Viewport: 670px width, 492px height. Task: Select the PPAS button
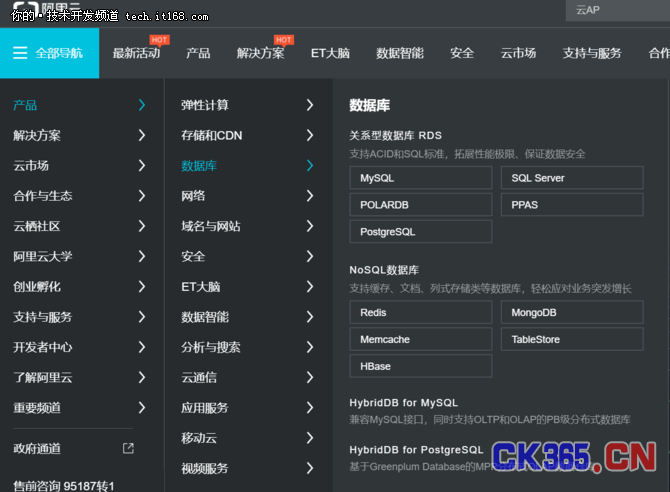(572, 205)
